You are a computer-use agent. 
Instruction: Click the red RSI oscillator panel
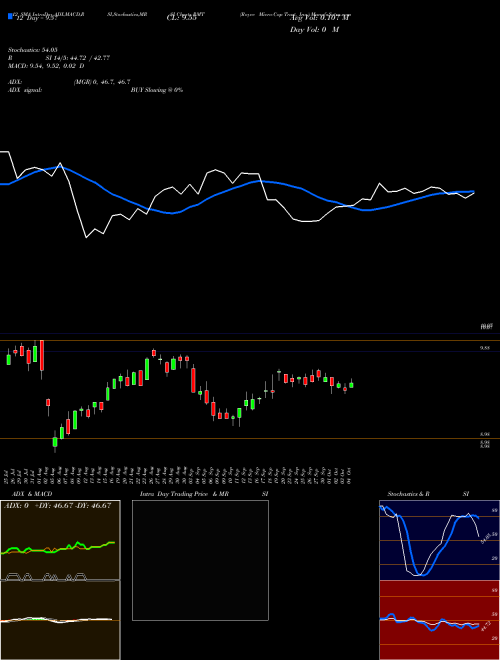pos(439,620)
